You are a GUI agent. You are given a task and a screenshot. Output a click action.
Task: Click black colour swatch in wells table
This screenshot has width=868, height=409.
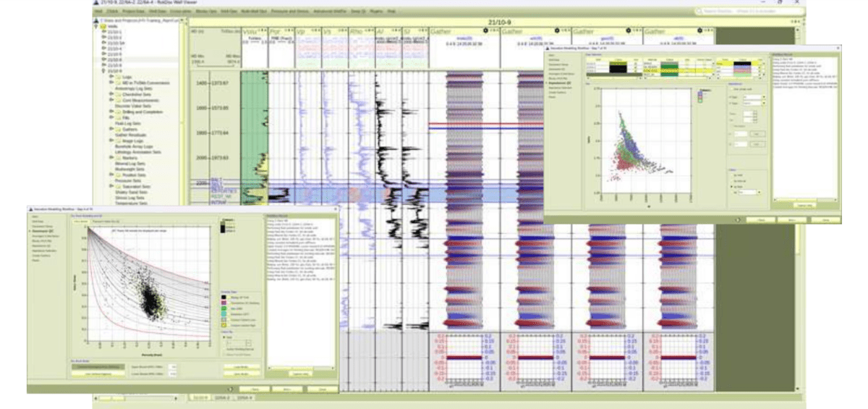pyautogui.click(x=618, y=67)
